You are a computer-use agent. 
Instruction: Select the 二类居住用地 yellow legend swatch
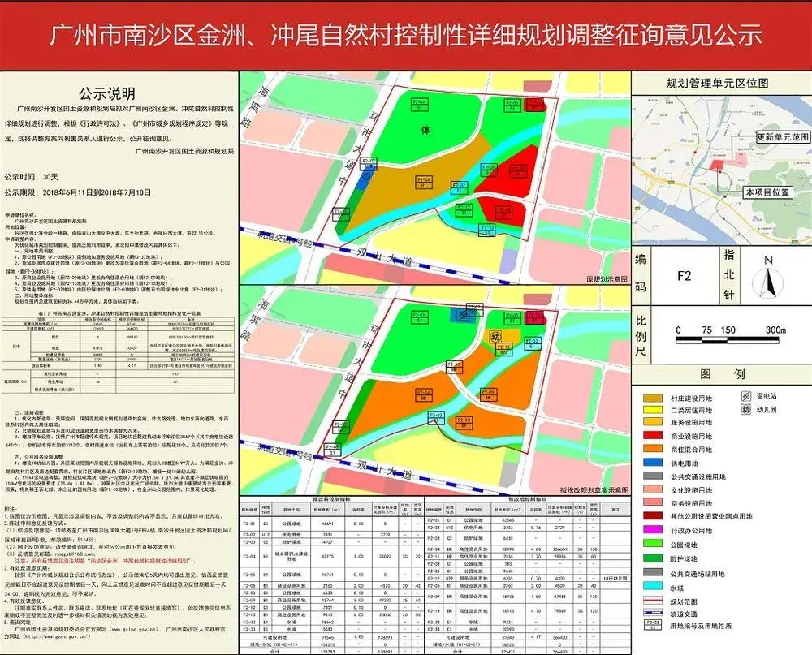coord(653,410)
